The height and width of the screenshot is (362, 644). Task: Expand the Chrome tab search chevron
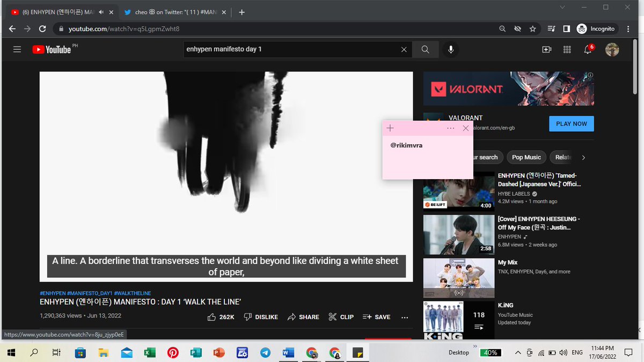pos(562,7)
